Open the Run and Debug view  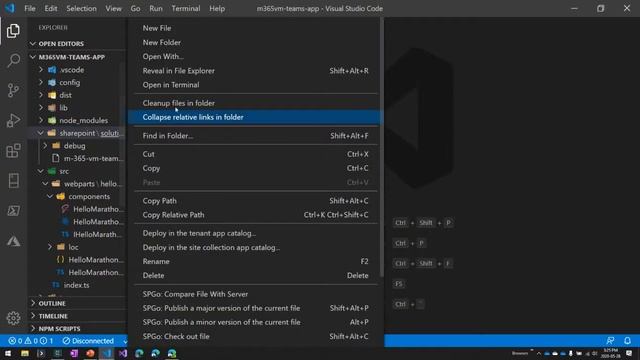coord(13,120)
